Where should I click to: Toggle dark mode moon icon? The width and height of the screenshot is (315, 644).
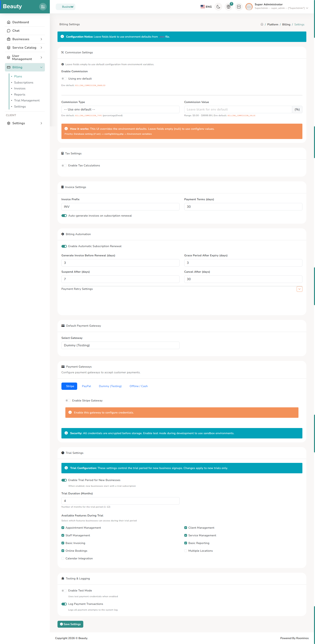(x=218, y=7)
